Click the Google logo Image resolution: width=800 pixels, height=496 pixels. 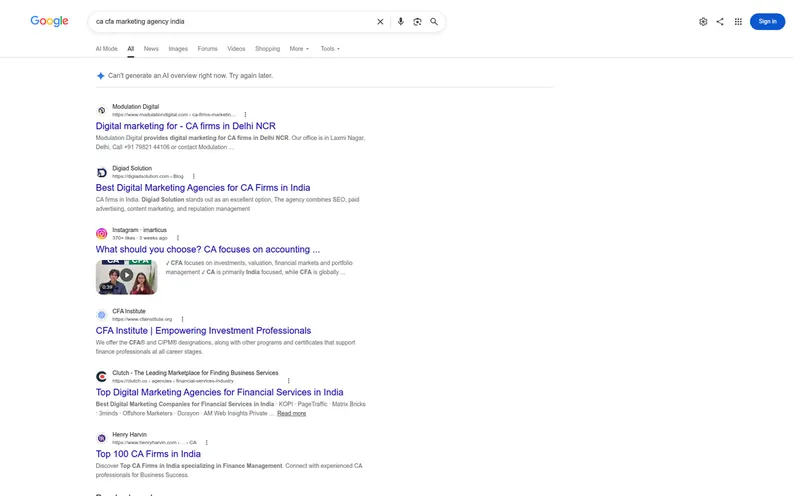pyautogui.click(x=49, y=21)
